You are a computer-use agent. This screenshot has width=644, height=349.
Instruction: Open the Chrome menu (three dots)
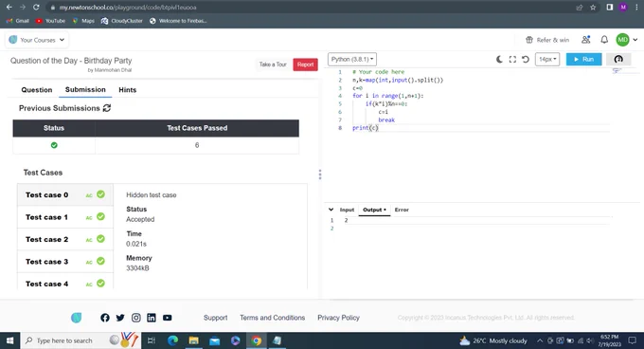636,7
